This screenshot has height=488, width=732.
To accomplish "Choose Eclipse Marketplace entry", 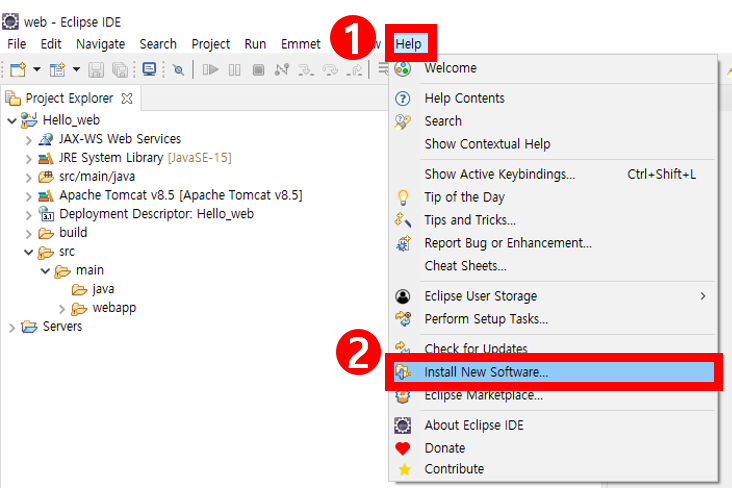I will pos(553,396).
